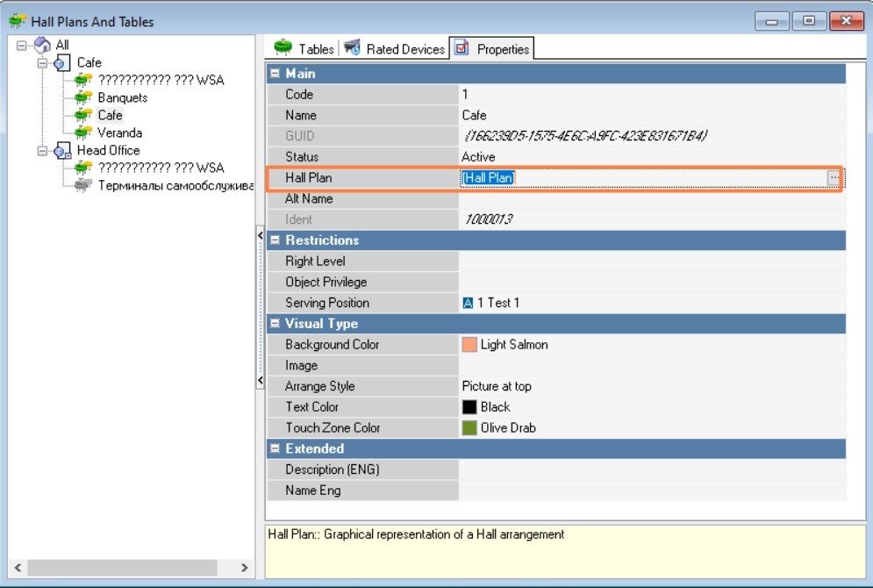Click the upper splitter collapse arrow
Screen dimensions: 873x588
pos(260,235)
